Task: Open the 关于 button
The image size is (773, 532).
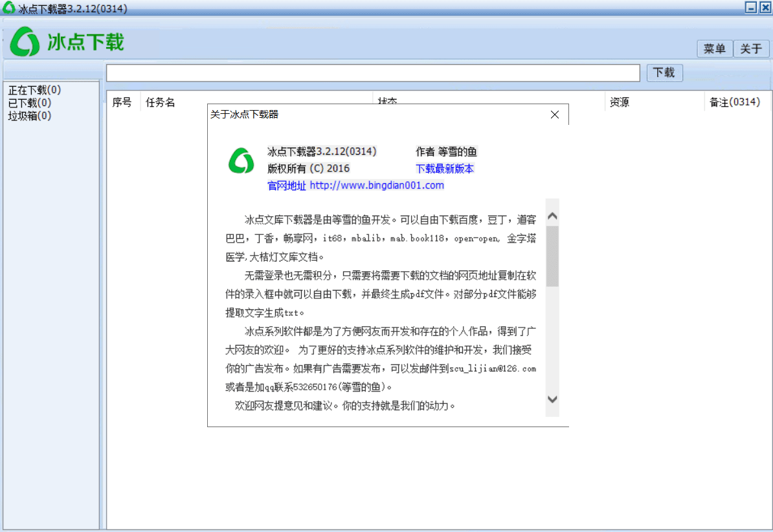Action: 751,49
